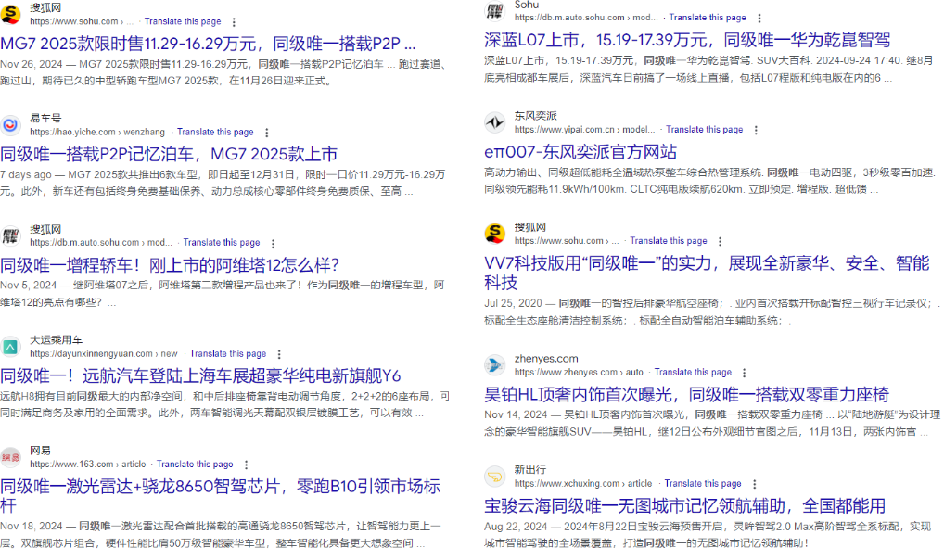Click Translate this page for the 阿维塔12 result
Viewport: 944px width, 560px height.
(222, 242)
